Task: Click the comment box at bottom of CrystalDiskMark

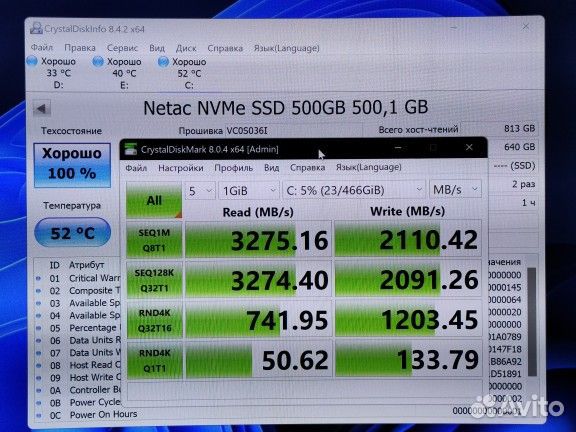Action: [304, 390]
